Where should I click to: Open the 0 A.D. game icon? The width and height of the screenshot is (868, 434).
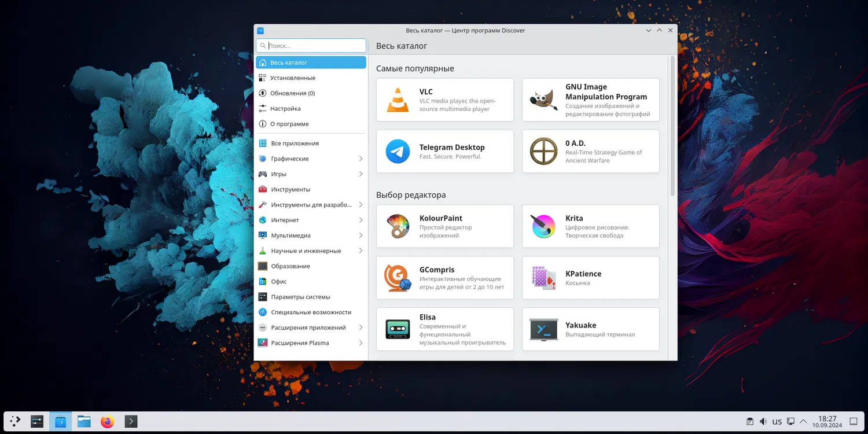point(544,152)
